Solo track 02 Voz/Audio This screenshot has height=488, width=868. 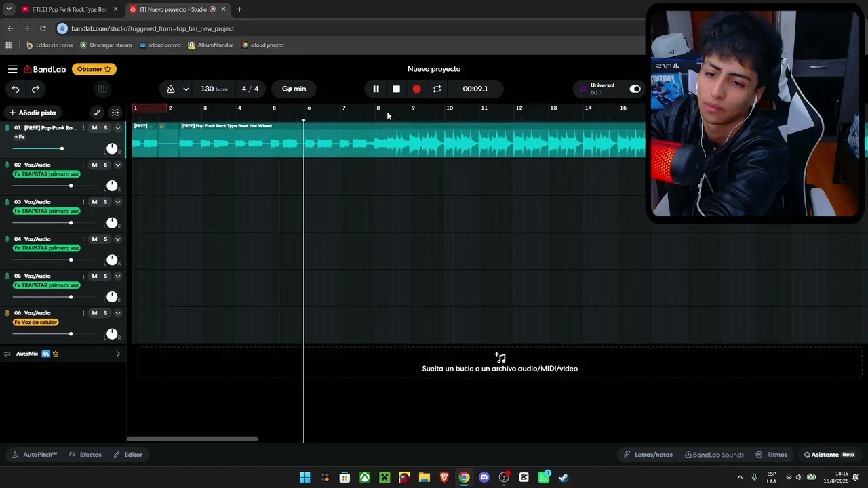coord(105,165)
